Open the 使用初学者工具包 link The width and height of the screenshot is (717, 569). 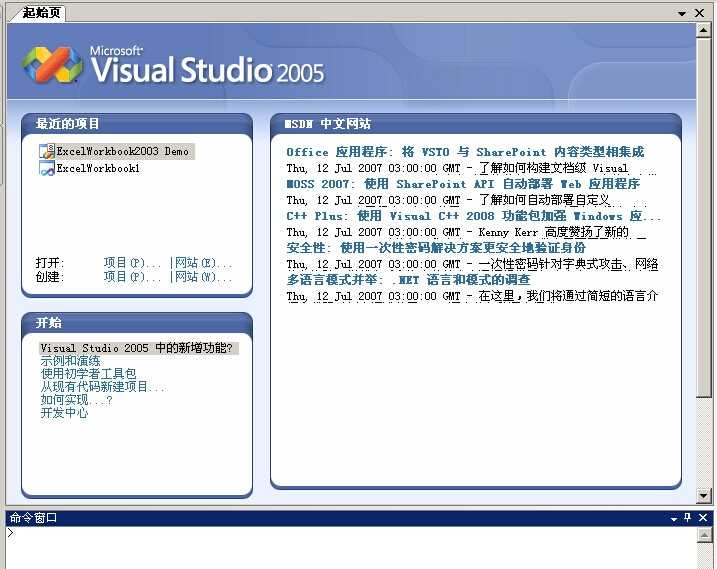click(88, 374)
